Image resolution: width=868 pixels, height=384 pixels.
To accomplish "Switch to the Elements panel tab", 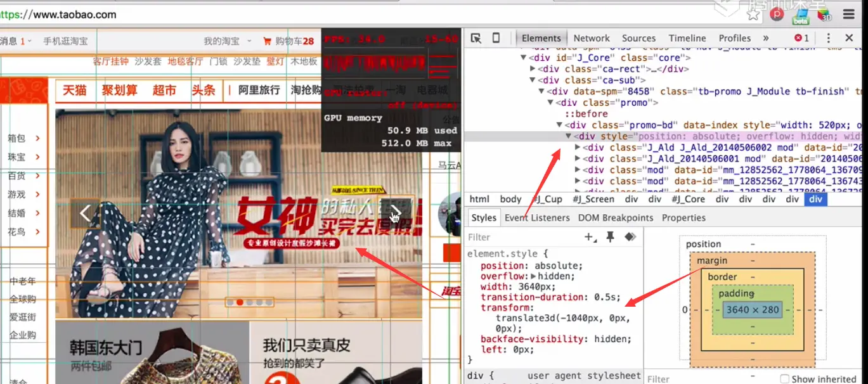I will 541,38.
